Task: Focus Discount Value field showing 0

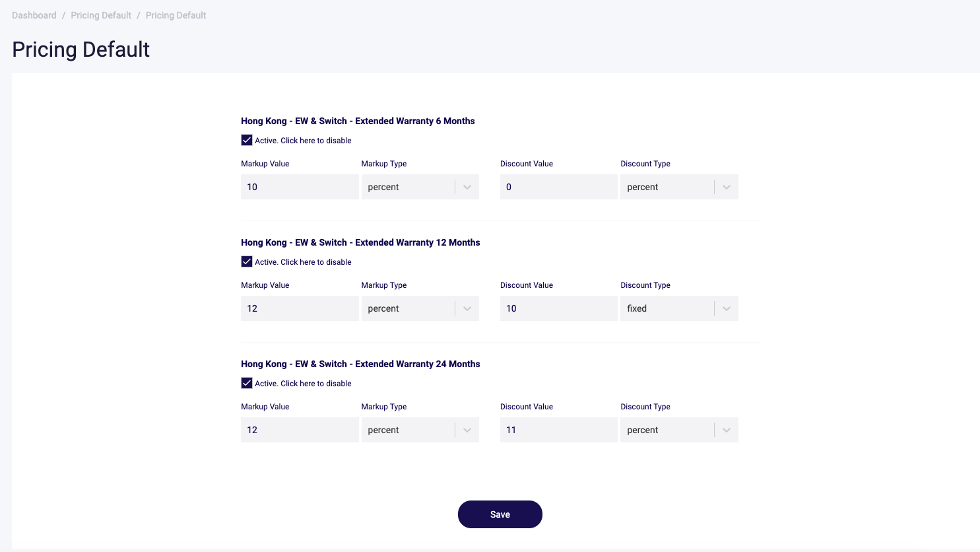Action: click(559, 187)
